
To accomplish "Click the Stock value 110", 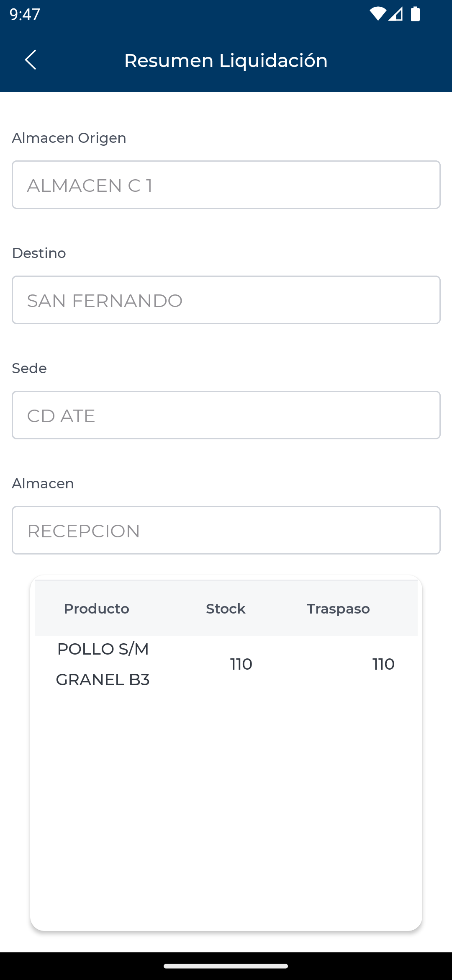I will (x=241, y=664).
